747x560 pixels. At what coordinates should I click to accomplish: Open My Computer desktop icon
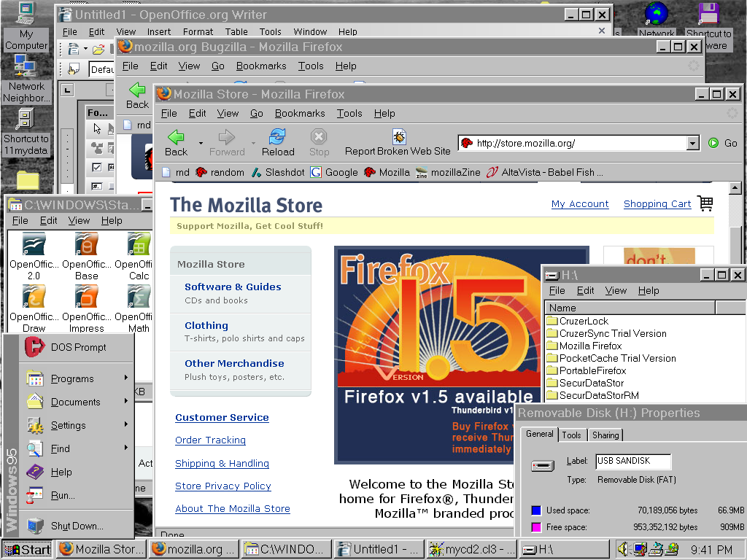click(x=26, y=14)
